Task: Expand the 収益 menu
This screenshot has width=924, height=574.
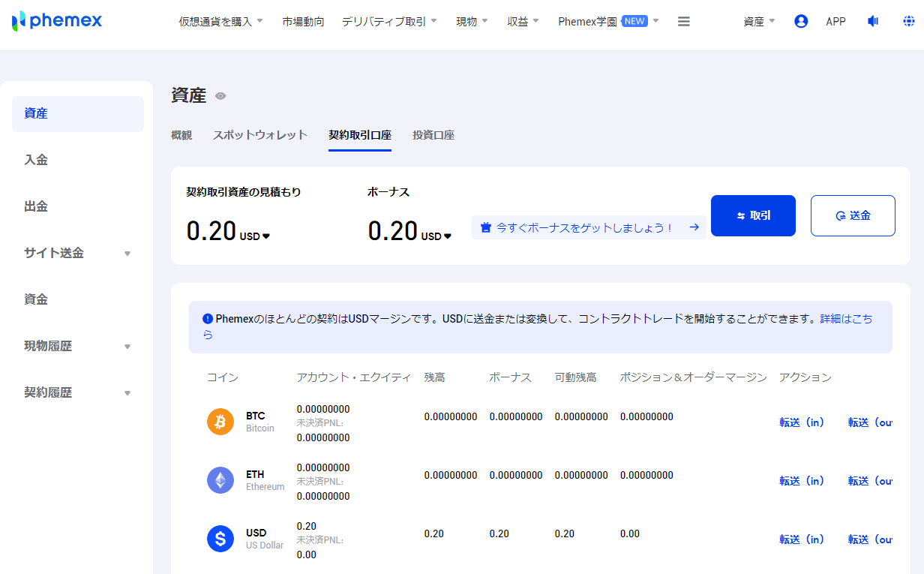Action: click(x=523, y=22)
